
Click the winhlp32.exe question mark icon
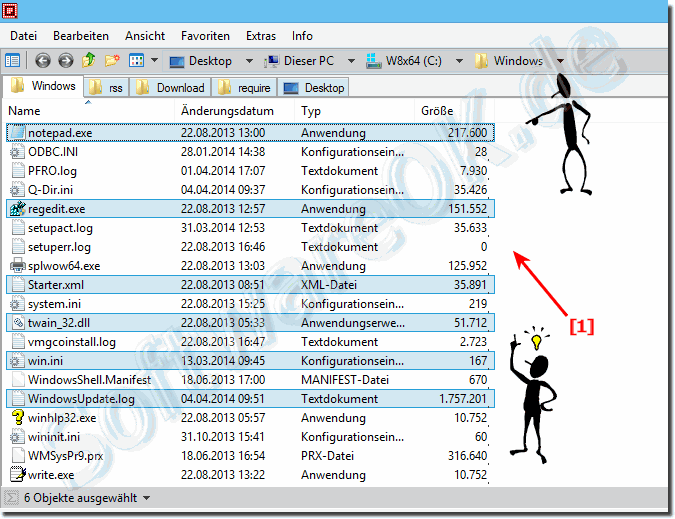[17, 417]
